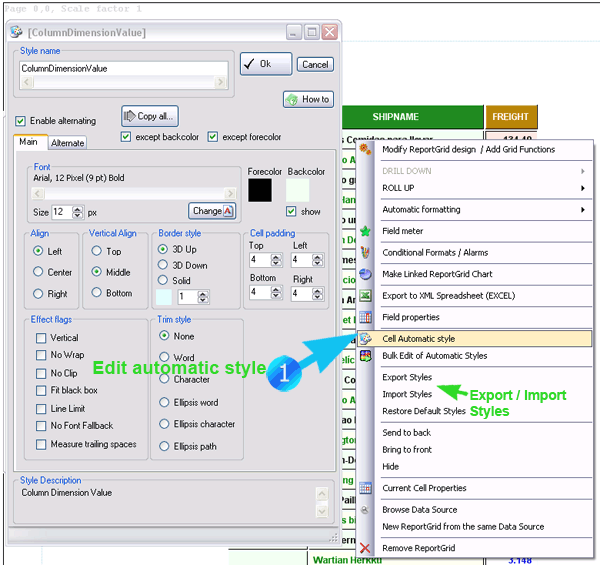Enable the Measure trailing spaces flag
Image resolution: width=600 pixels, height=565 pixels.
[x=41, y=445]
